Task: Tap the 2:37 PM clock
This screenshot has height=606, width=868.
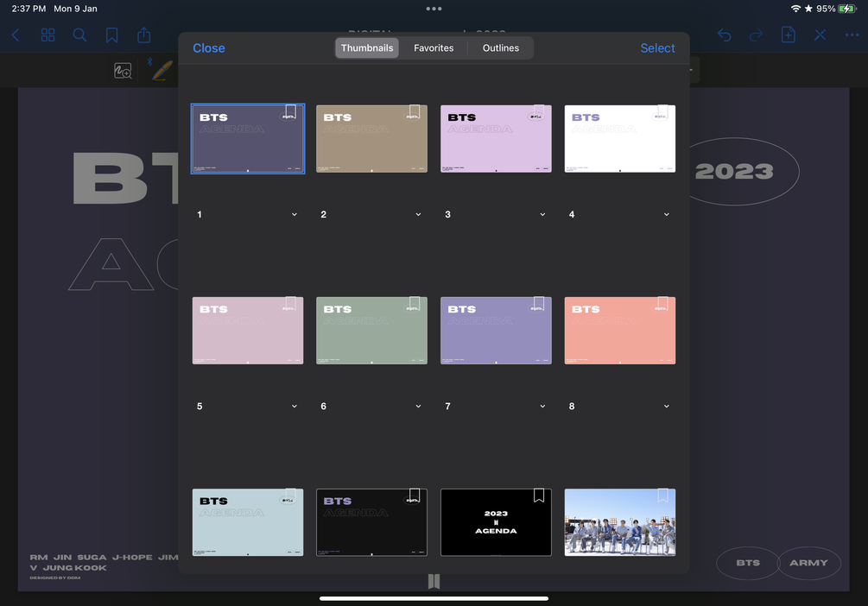Action: click(29, 9)
